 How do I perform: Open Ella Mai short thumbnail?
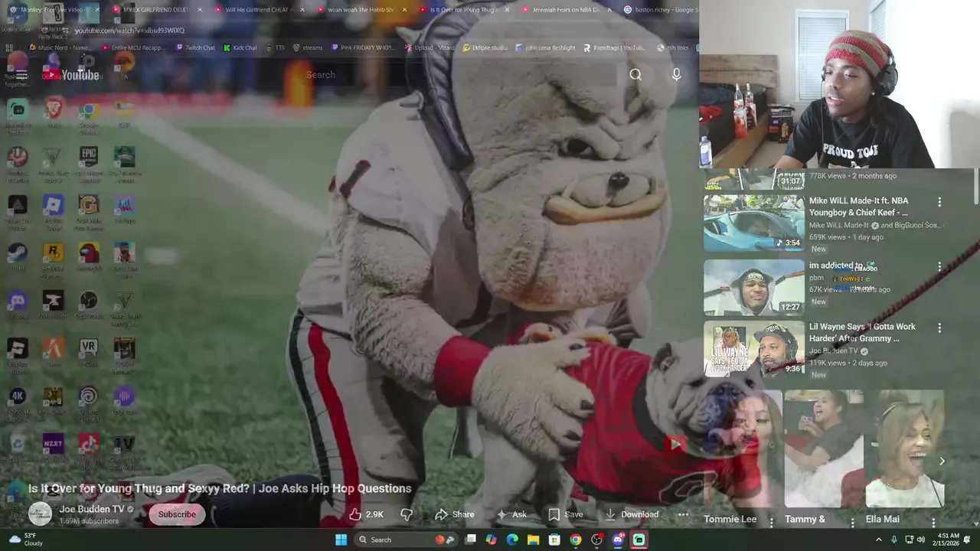point(904,449)
